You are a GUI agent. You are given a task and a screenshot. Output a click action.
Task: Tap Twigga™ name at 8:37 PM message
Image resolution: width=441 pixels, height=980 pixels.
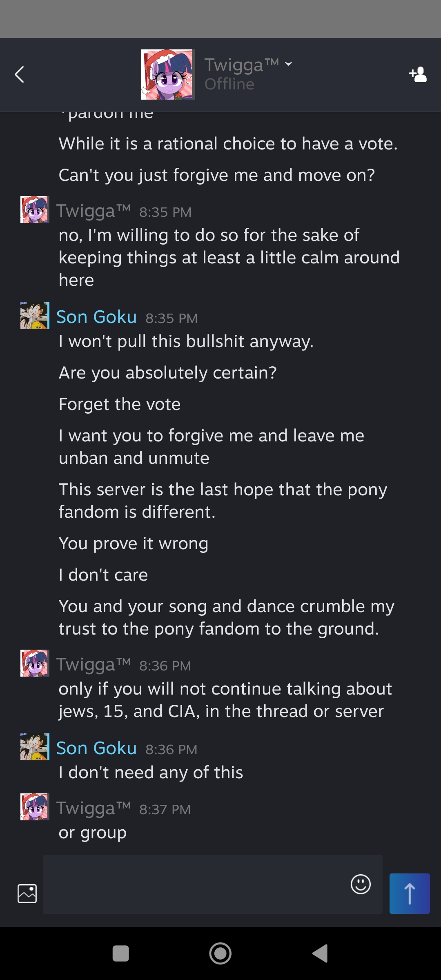pos(94,808)
